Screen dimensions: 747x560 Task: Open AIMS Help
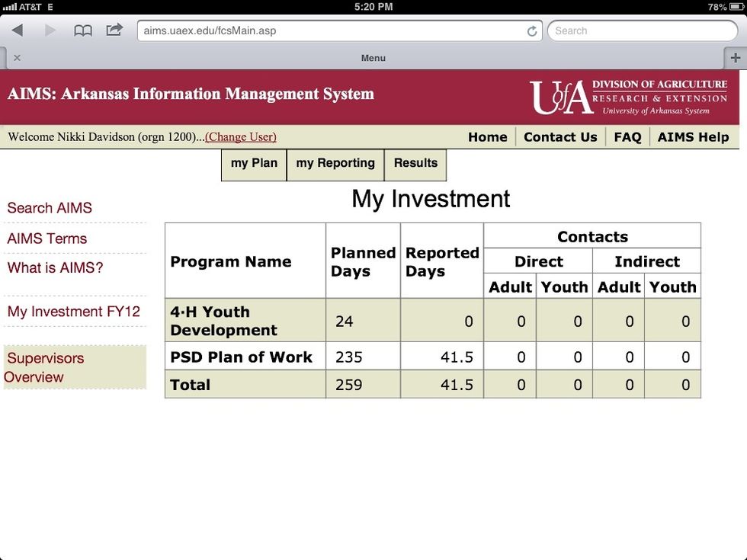693,137
